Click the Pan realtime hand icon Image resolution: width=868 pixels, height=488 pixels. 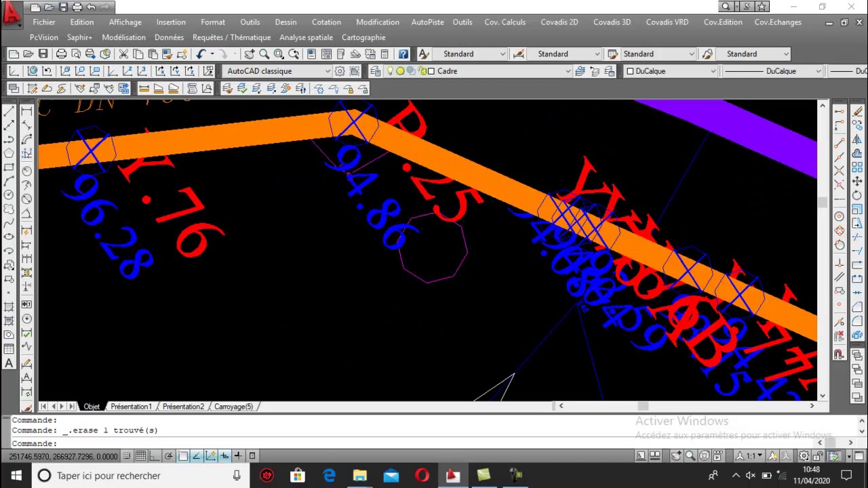(250, 54)
